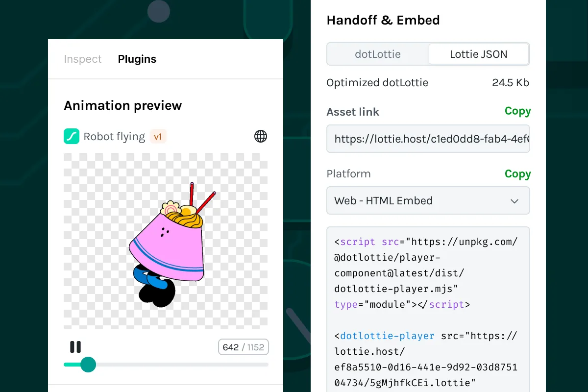Click the embed code snippet box

click(428, 309)
